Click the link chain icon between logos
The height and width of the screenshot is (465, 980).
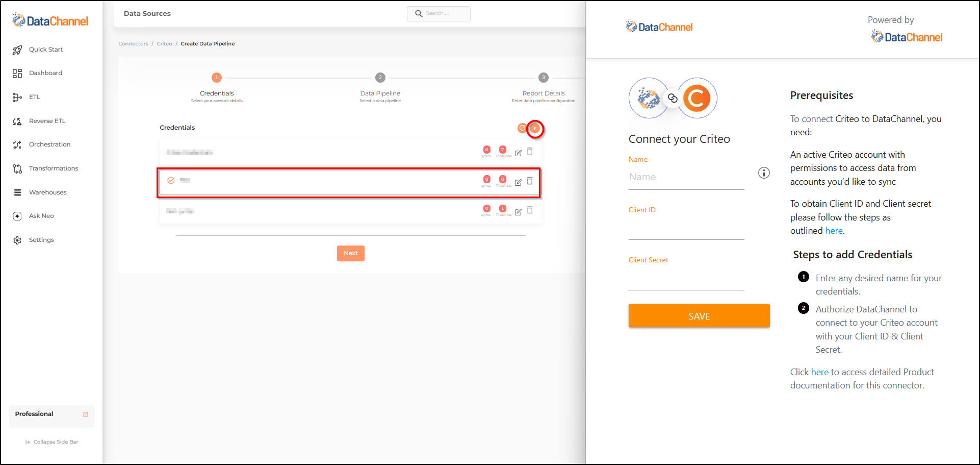[673, 98]
